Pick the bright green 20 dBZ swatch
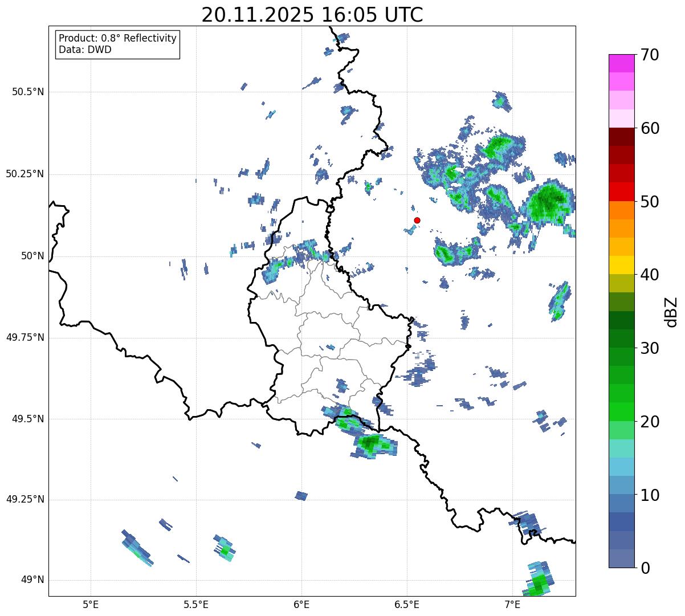685x616 pixels. 621,411
